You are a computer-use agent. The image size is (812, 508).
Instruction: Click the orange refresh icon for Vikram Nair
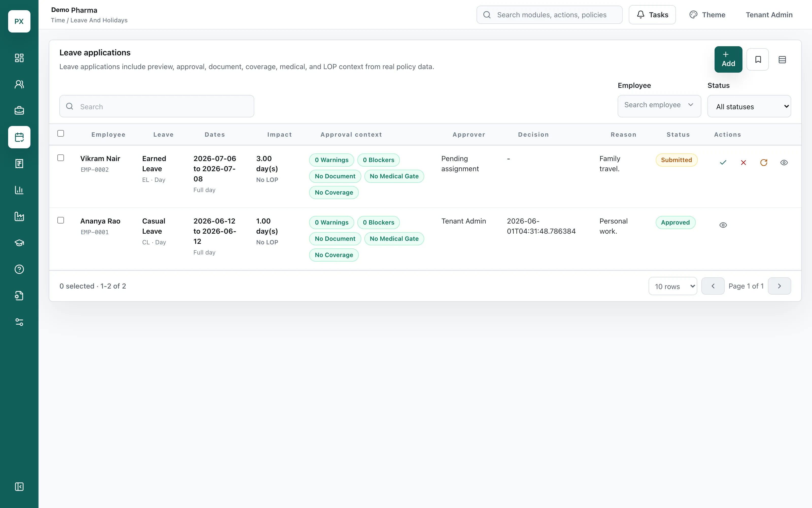[764, 163]
